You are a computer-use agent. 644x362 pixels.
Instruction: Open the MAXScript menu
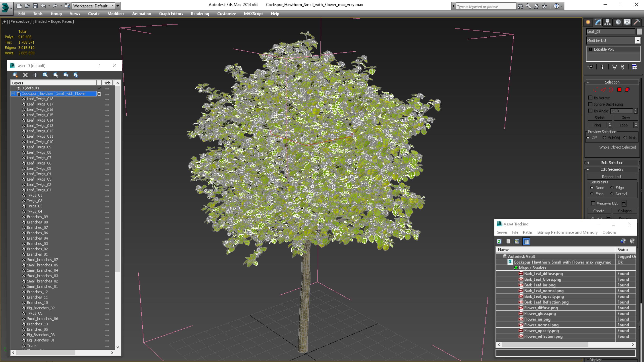tap(253, 14)
